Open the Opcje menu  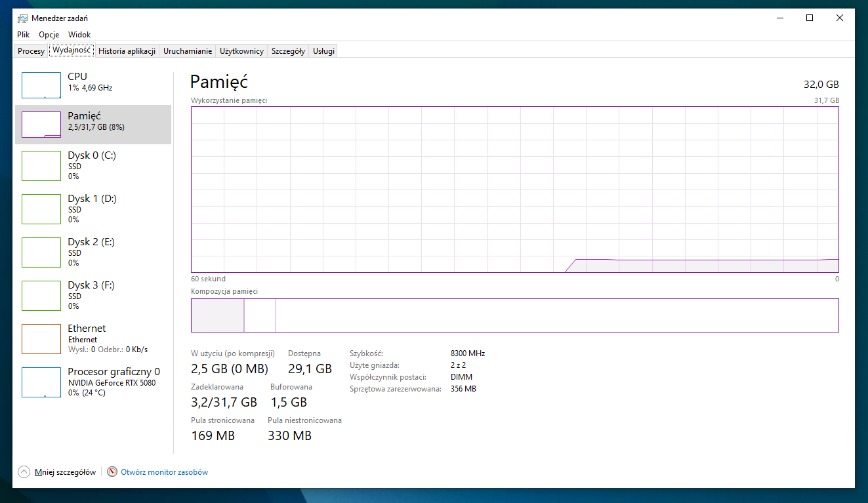tap(49, 35)
